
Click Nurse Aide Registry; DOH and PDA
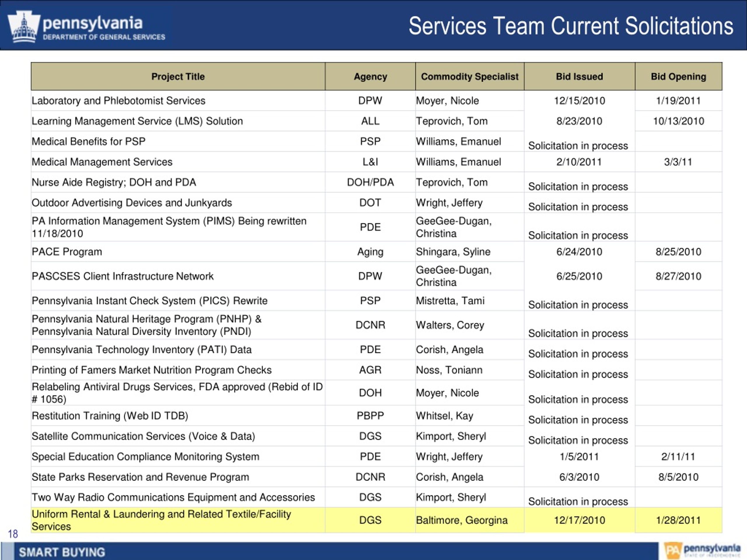point(114,182)
